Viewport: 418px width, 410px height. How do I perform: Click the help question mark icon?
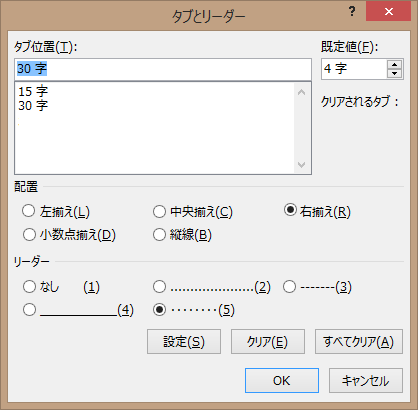352,12
